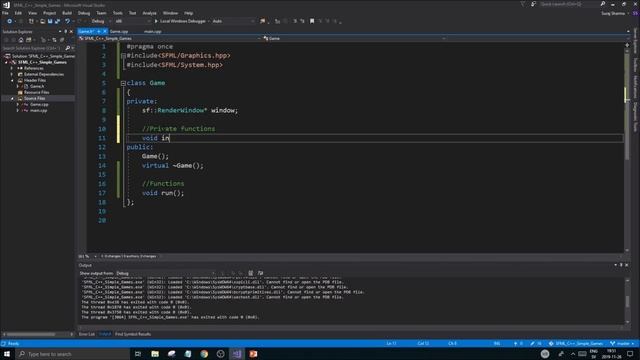Collapse the Header Files folder

12,80
